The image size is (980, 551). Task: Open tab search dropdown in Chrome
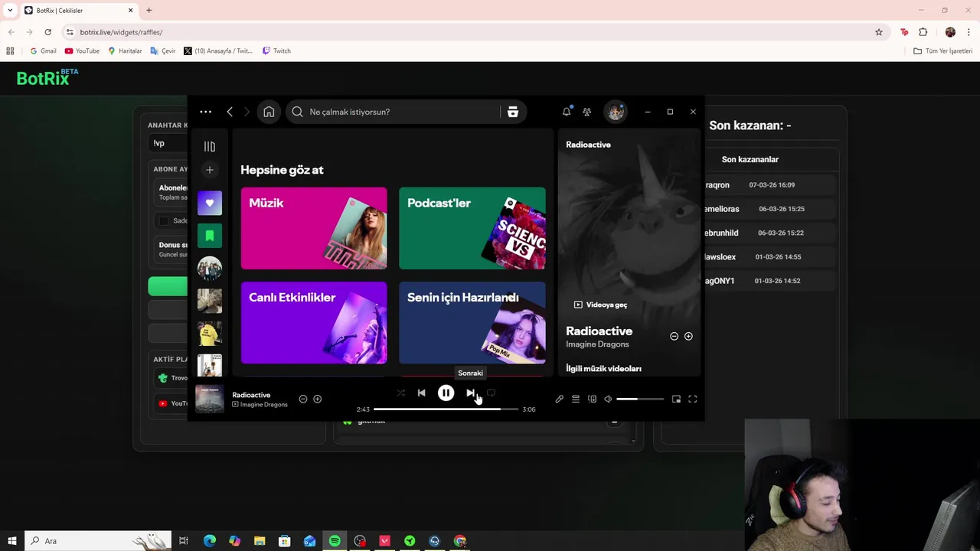10,10
